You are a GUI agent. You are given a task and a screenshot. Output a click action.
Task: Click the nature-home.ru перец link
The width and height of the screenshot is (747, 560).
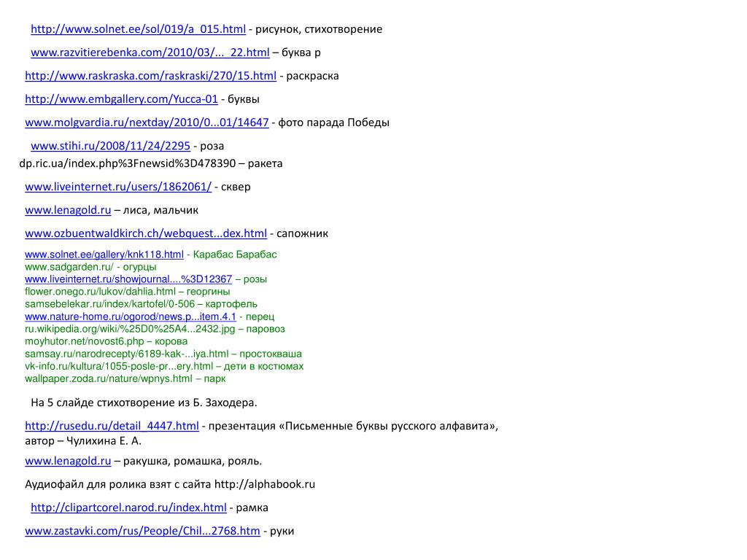coord(131,316)
